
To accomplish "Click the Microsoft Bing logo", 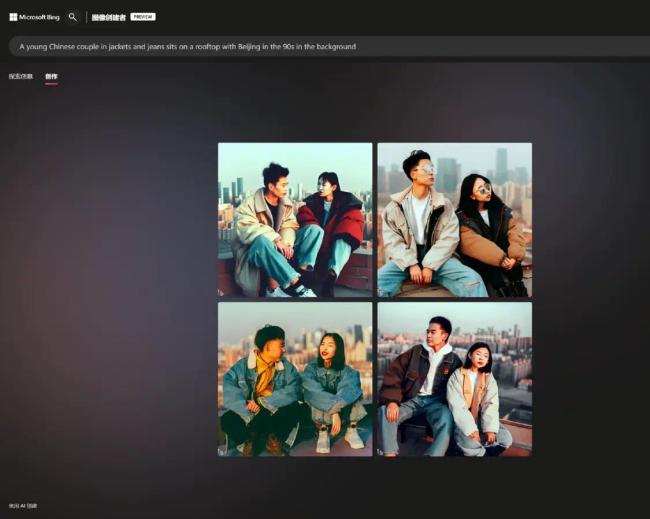I will point(34,17).
